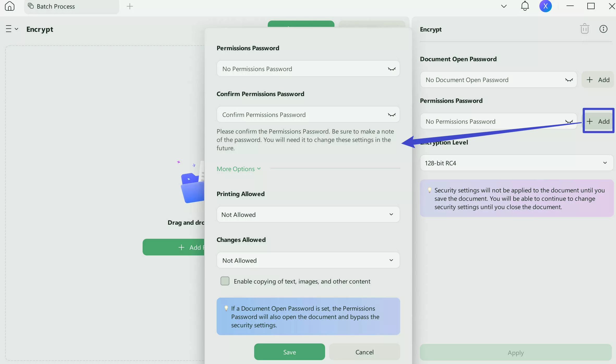
Task: Click the title bar dropdown chevron
Action: [504, 6]
